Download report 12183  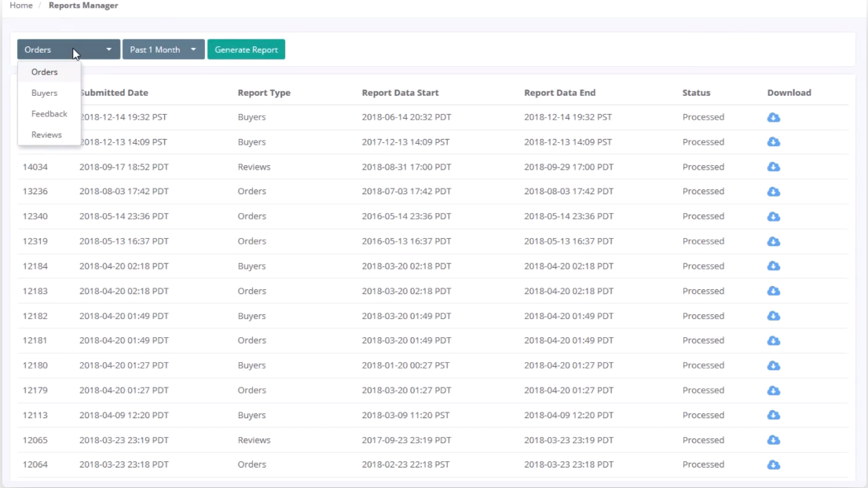(x=773, y=292)
